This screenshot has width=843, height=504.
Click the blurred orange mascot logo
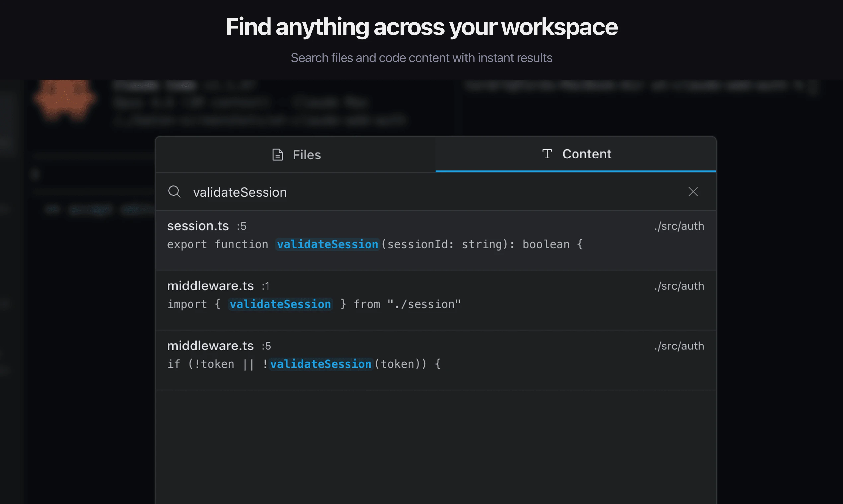tap(64, 99)
